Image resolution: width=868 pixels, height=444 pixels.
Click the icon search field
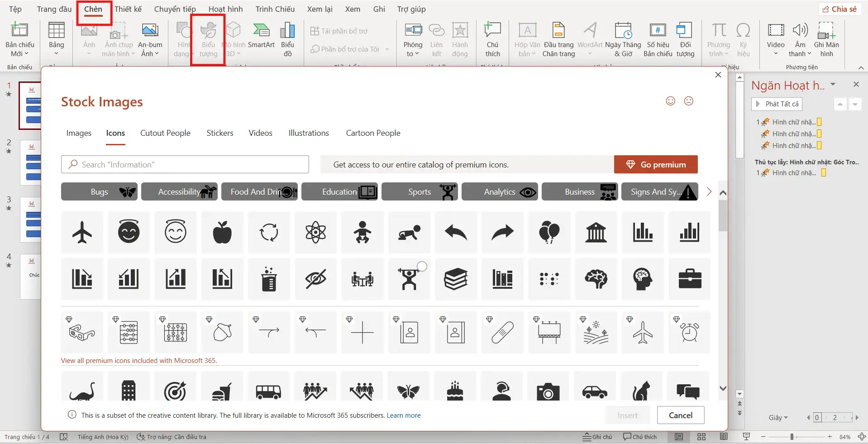click(185, 165)
